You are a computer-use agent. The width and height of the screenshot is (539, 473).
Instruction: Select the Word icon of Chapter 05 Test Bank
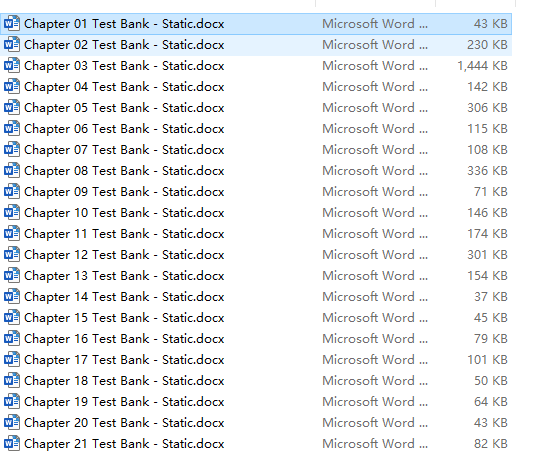tap(12, 108)
